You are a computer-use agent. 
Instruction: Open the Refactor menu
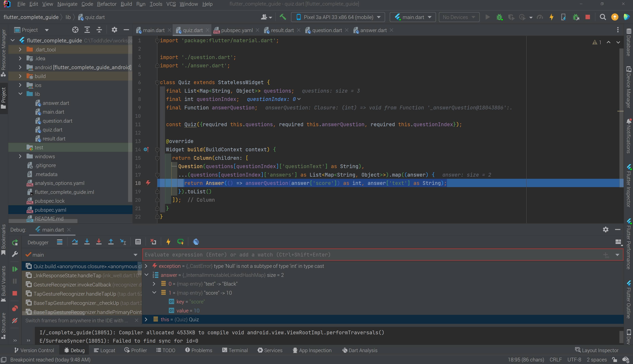[107, 4]
